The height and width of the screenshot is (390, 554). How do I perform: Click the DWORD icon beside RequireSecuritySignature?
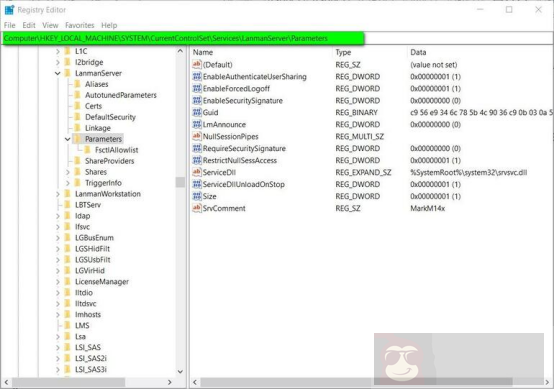pyautogui.click(x=197, y=148)
